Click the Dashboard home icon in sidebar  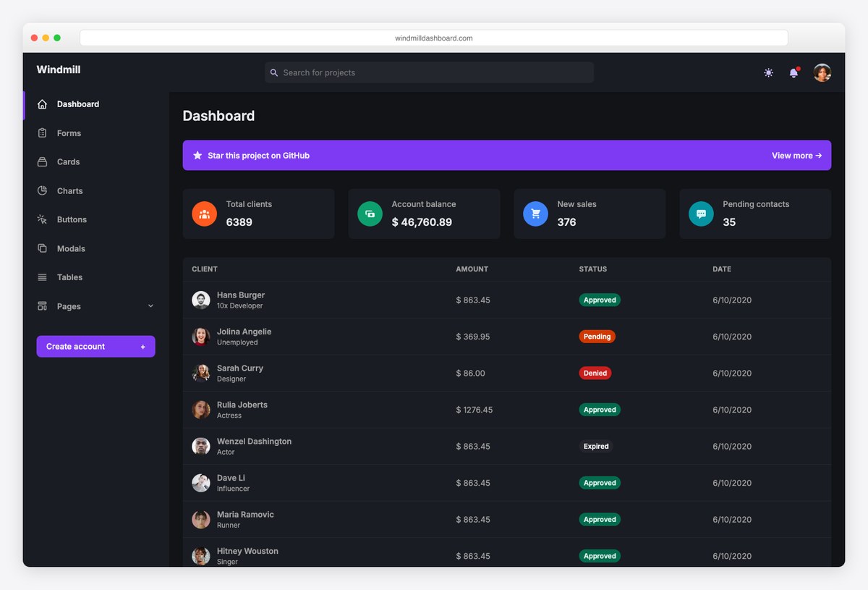42,104
